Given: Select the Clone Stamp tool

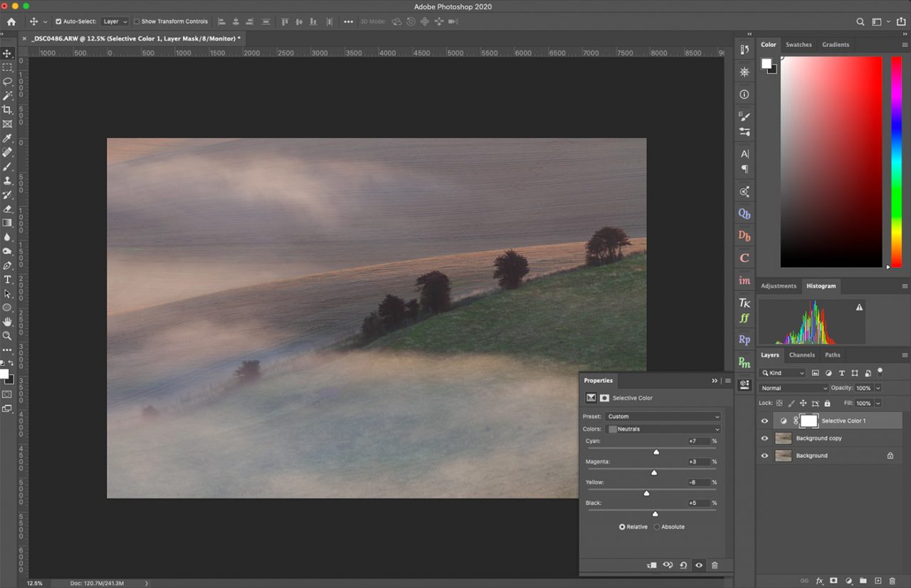Looking at the screenshot, I should click(8, 180).
